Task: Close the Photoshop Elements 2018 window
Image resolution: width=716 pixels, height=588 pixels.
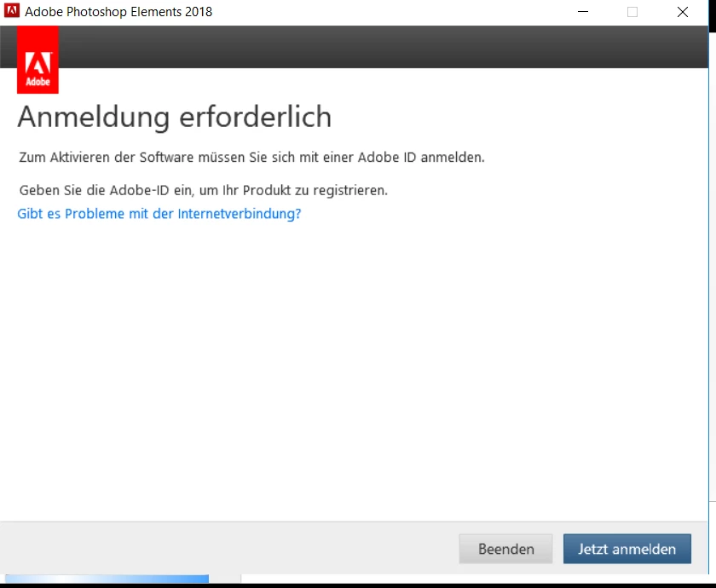Action: (x=683, y=12)
